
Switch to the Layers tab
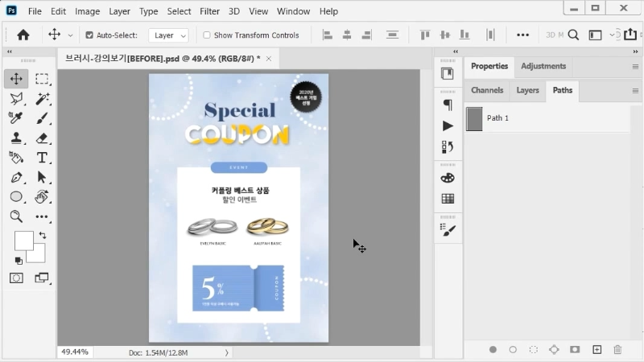click(527, 91)
